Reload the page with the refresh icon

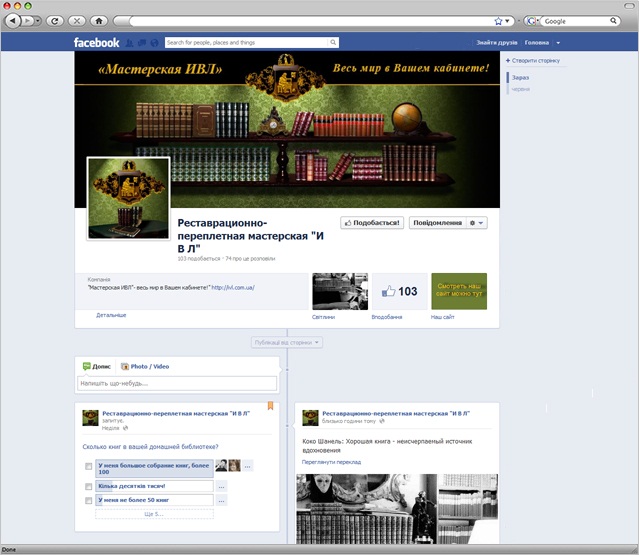[x=55, y=21]
